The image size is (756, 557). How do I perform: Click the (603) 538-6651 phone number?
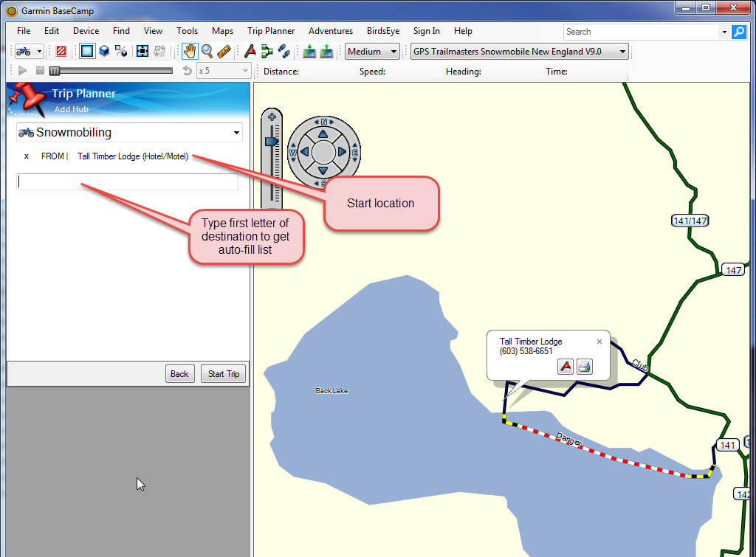[x=526, y=351]
